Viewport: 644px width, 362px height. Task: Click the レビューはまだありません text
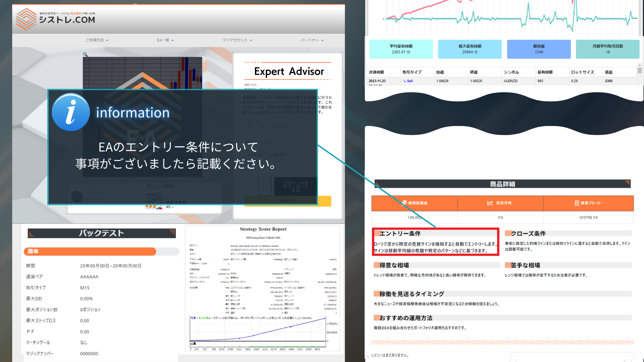[x=390, y=355]
